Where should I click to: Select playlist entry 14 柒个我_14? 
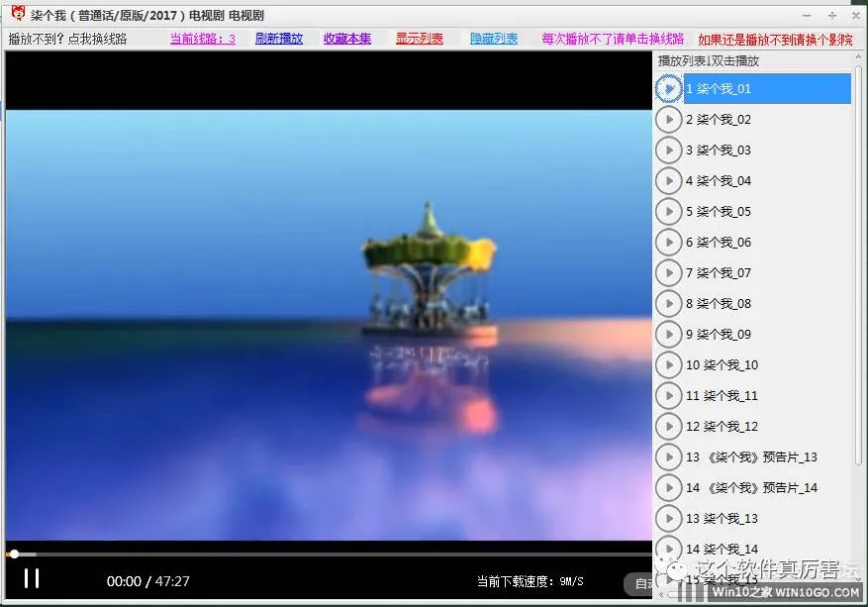tap(722, 549)
